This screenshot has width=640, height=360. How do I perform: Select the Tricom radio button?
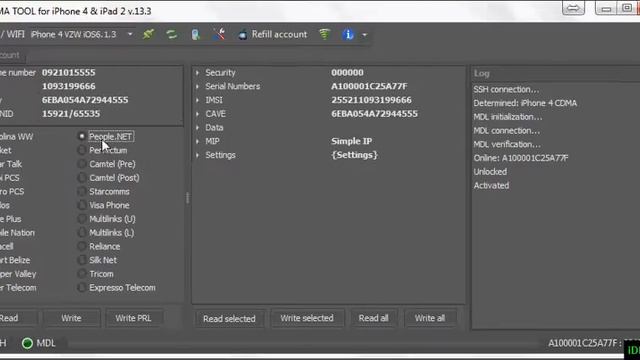click(x=82, y=274)
